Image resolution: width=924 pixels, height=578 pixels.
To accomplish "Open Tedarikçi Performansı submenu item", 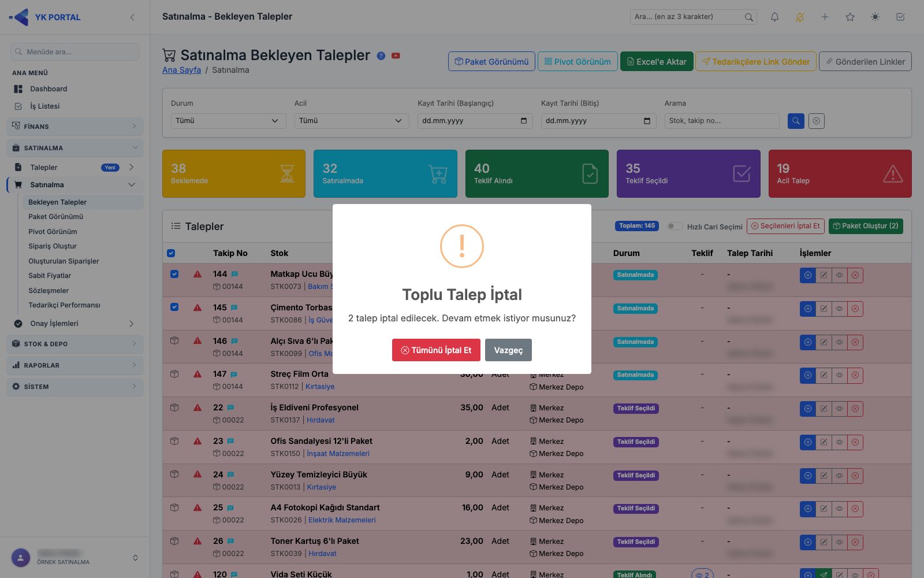I will (x=64, y=305).
